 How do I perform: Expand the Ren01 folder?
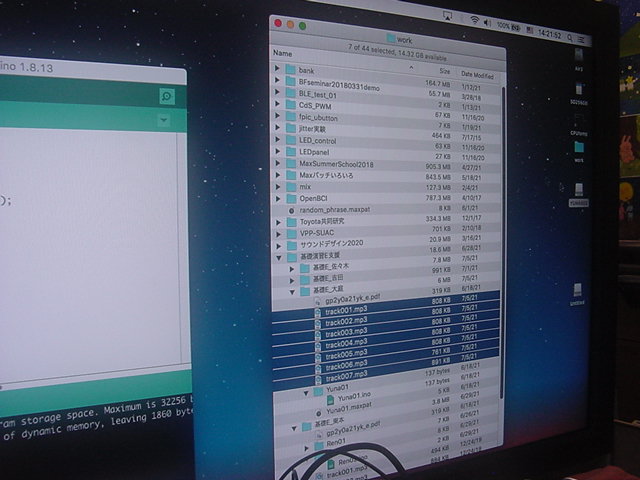[x=307, y=448]
